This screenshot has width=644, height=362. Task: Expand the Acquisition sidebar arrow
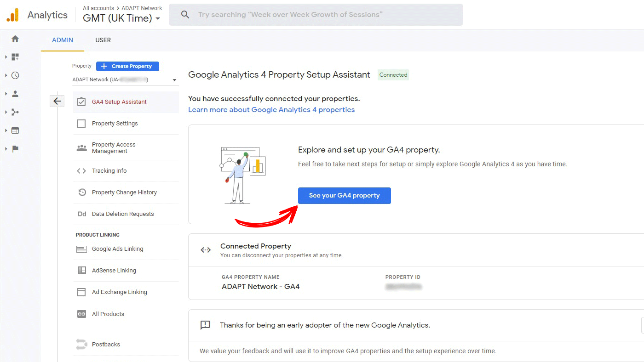pos(6,112)
